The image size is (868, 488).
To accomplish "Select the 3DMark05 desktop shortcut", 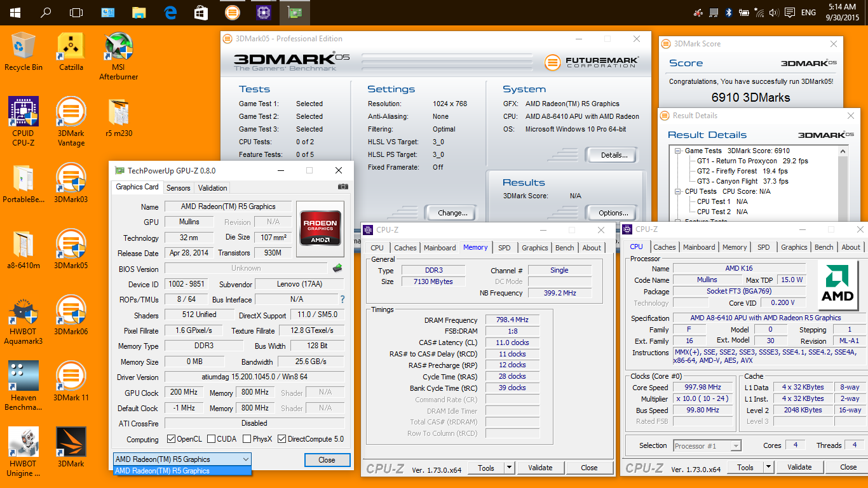I will pos(71,250).
